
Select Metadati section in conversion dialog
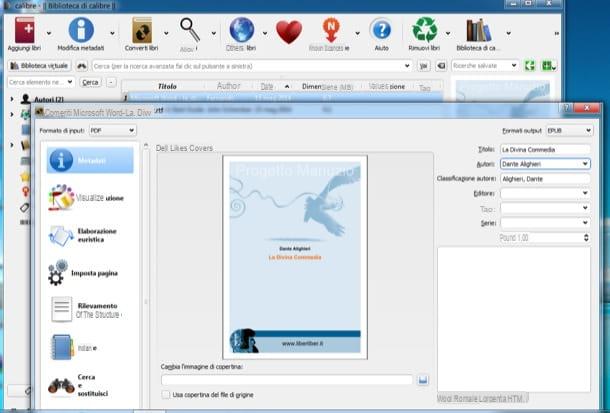tap(90, 160)
